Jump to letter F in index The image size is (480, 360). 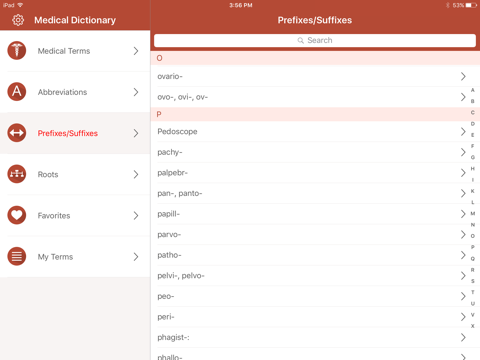coord(473,146)
